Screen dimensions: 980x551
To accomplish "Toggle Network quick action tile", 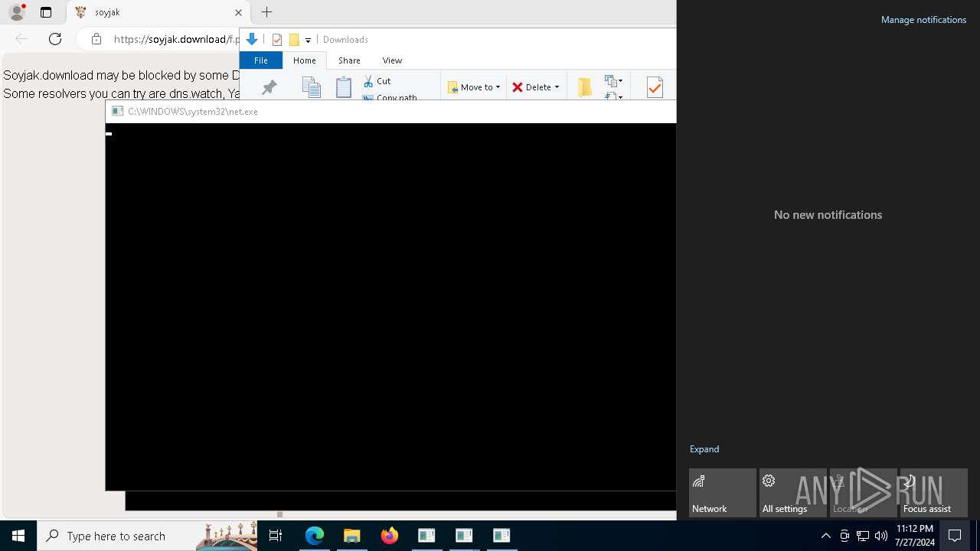I will (723, 493).
